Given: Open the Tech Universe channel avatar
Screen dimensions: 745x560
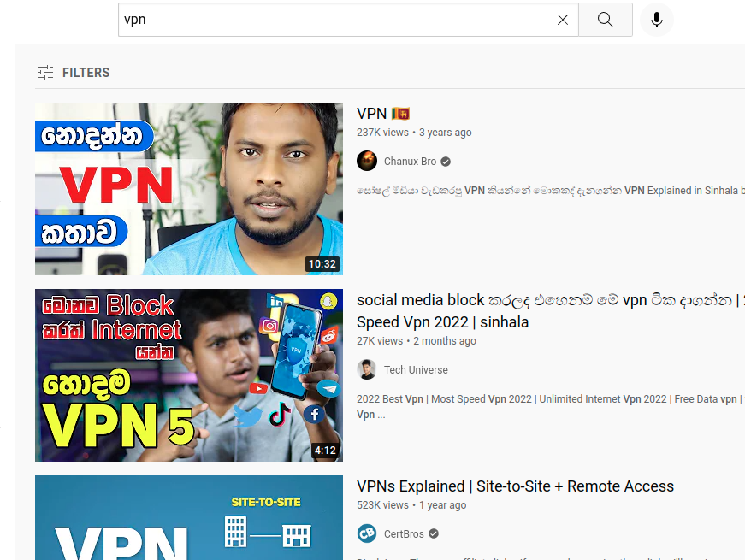Looking at the screenshot, I should point(367,369).
